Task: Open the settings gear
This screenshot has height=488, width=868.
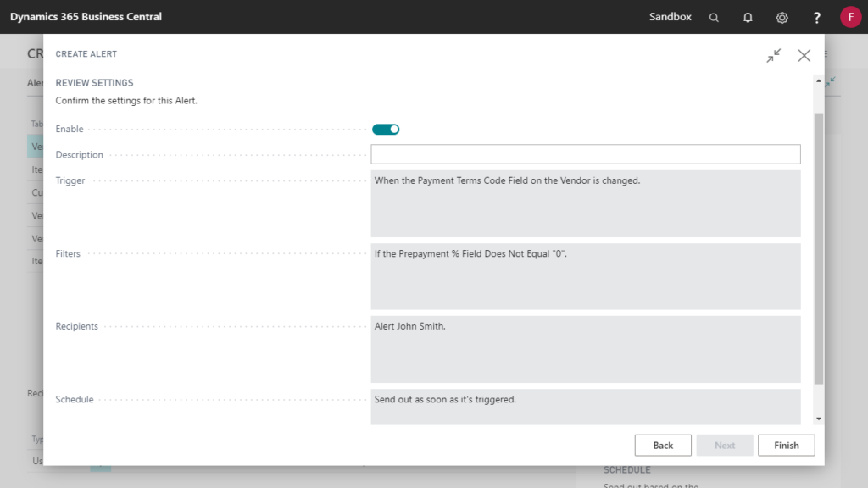Action: (782, 17)
